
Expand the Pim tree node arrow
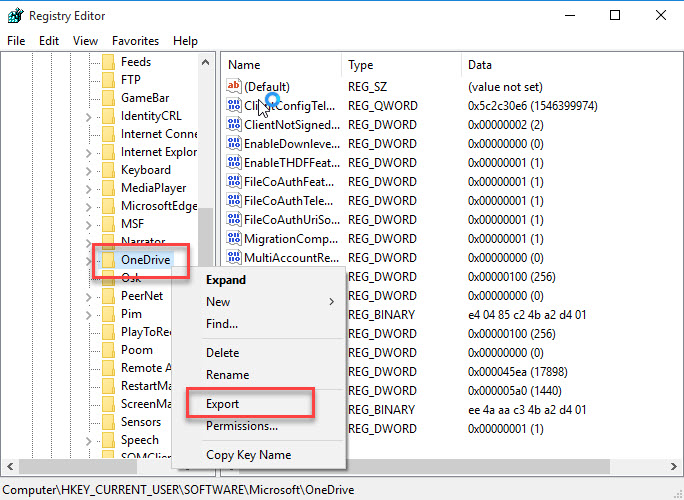pyautogui.click(x=89, y=315)
